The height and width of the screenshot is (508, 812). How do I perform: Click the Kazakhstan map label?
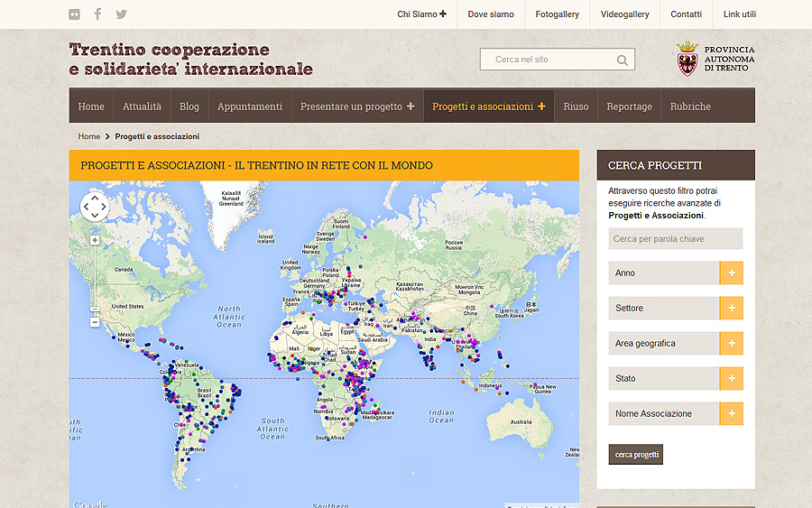click(x=410, y=286)
